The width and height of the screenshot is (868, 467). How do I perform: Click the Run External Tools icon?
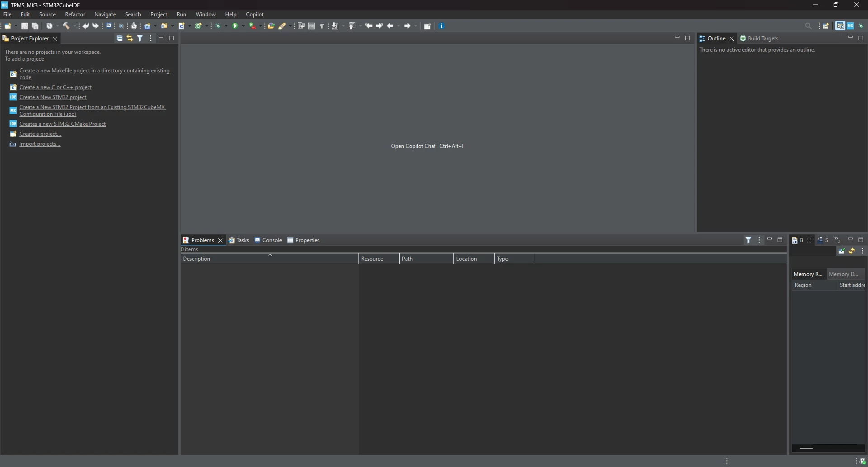pyautogui.click(x=252, y=26)
